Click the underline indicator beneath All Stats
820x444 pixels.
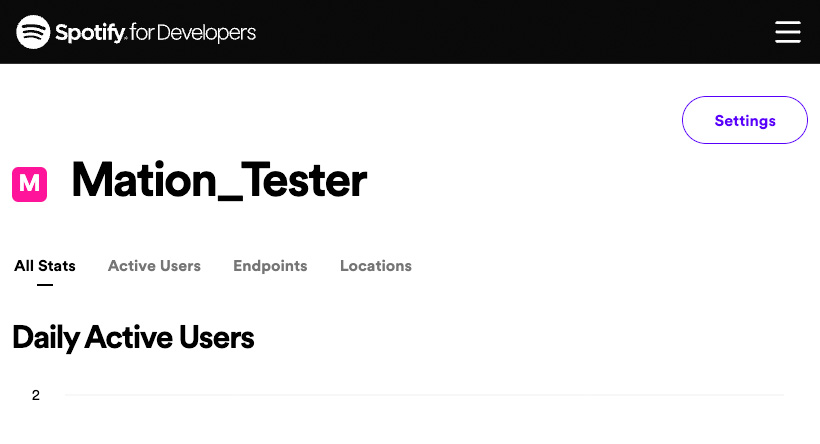click(45, 284)
